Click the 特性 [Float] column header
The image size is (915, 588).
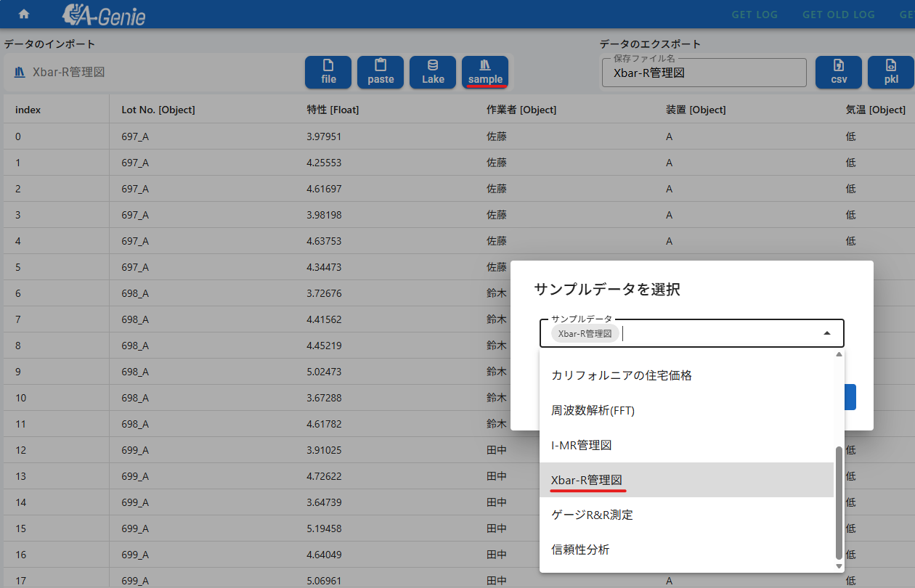coord(333,110)
